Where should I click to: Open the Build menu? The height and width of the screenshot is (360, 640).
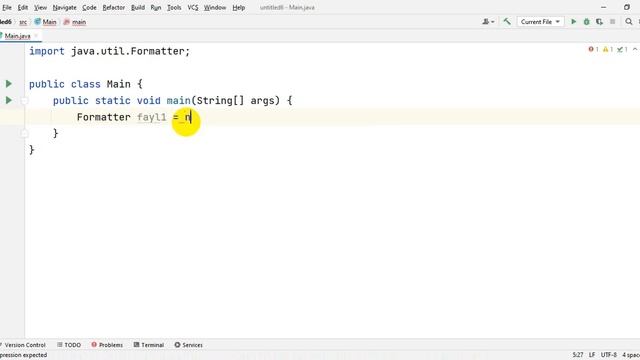pos(138,7)
